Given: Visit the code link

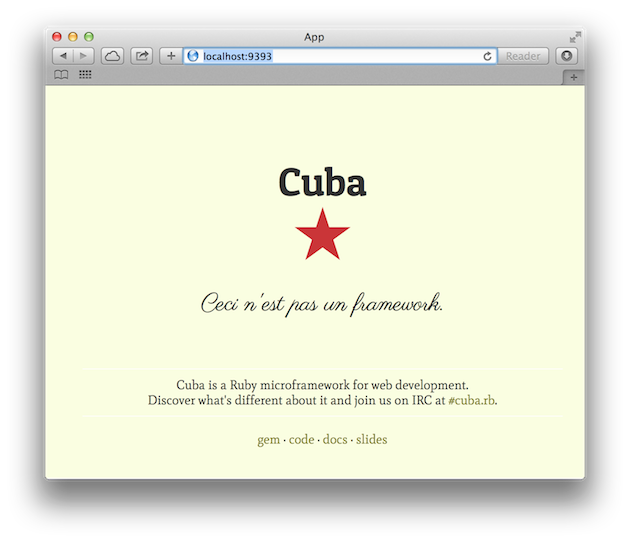Looking at the screenshot, I should pyautogui.click(x=301, y=439).
